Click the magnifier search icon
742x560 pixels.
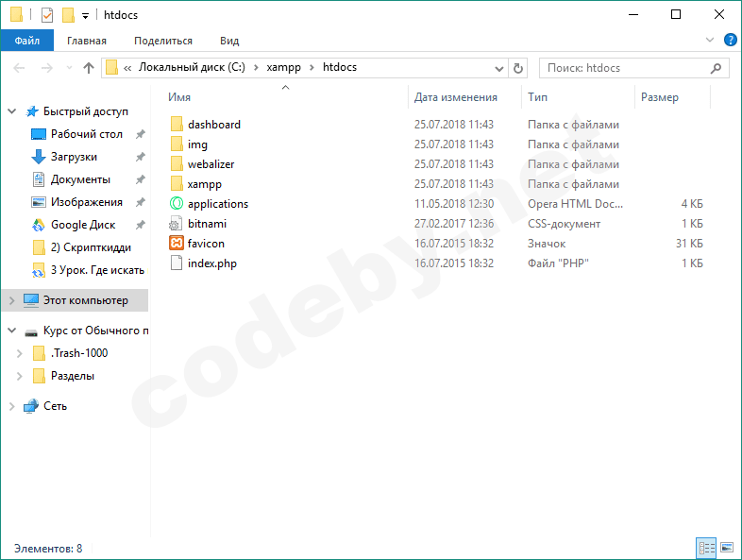pos(716,68)
